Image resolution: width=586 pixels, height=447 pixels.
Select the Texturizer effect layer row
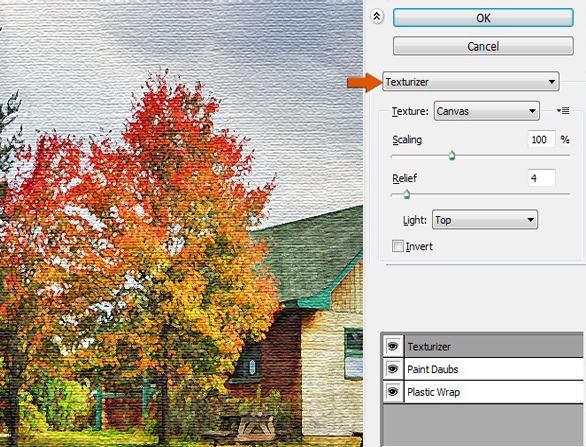[493, 346]
